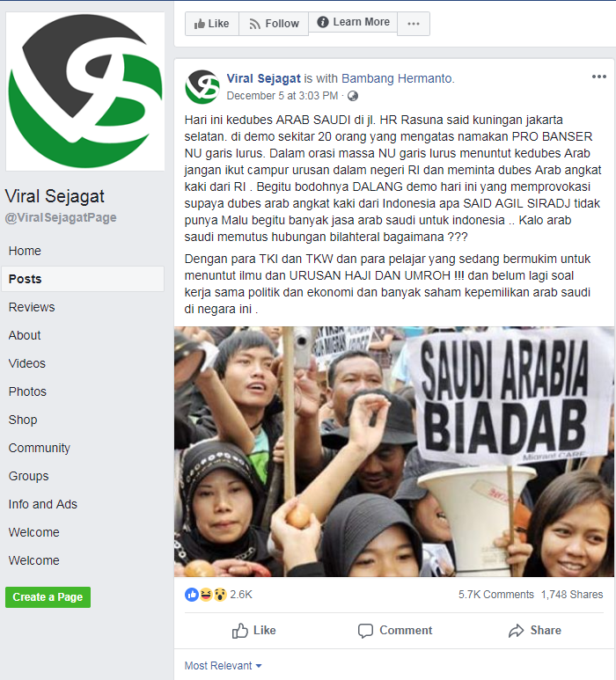Open the protest photo in the post
Screen dimensions: 616x680
point(394,451)
